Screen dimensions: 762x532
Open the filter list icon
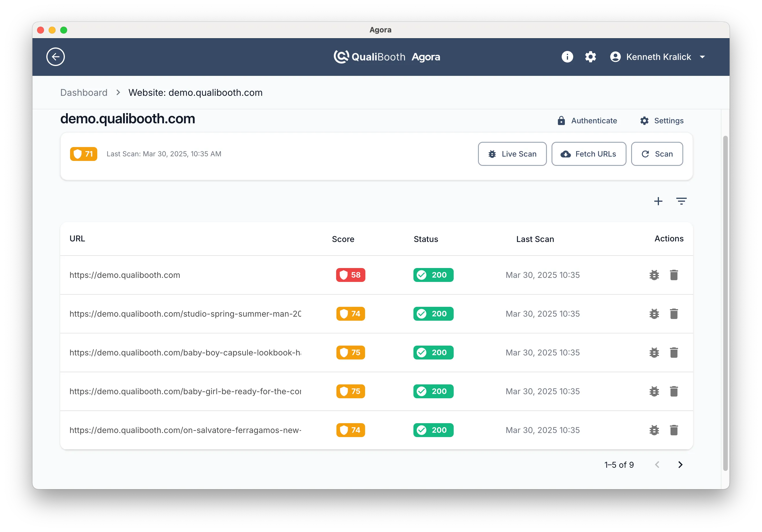point(681,201)
